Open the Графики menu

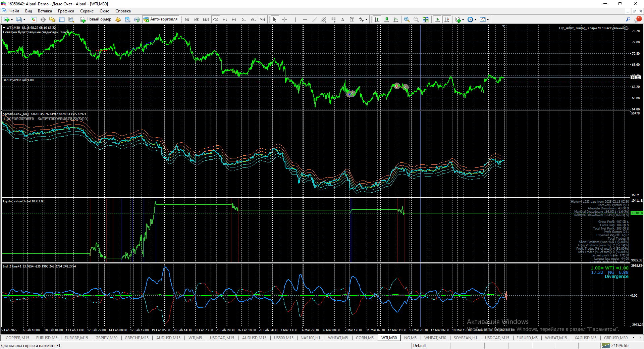point(66,11)
